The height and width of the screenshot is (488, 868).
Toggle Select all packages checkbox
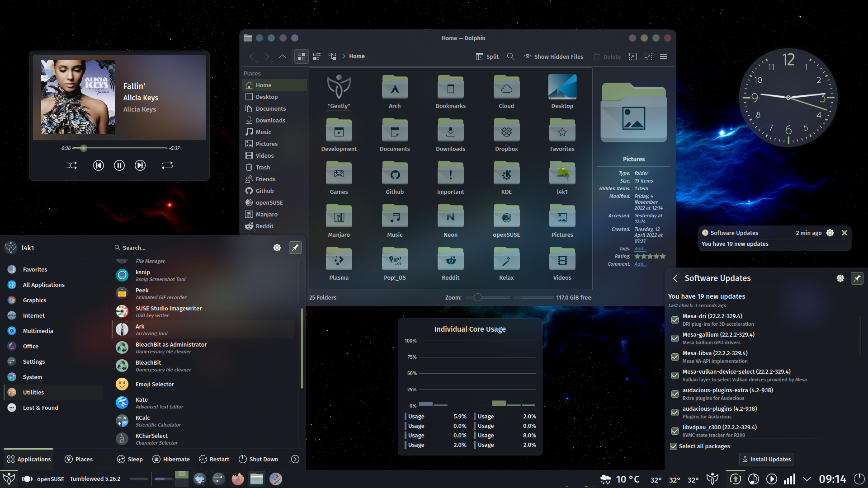(674, 446)
